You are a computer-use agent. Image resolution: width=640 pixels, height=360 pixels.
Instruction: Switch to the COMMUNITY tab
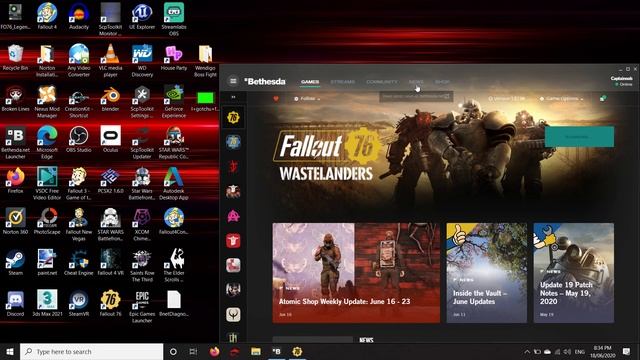(382, 82)
